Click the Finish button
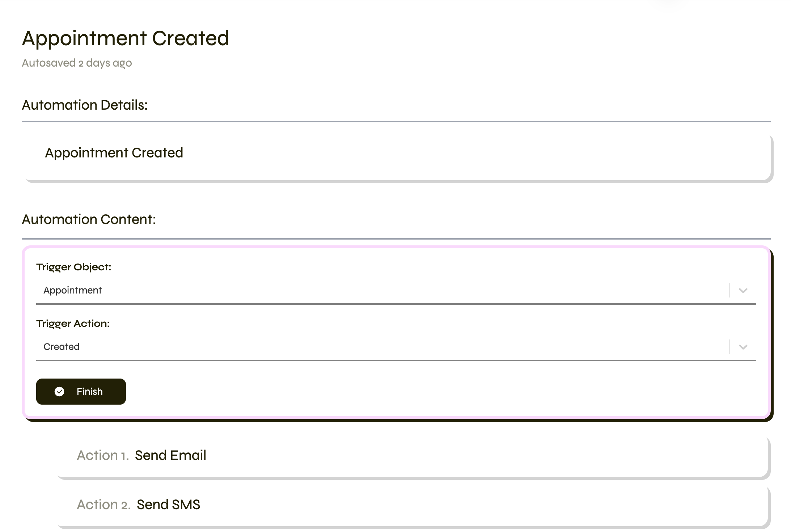Screen dimensions: 791x532 [x=81, y=392]
